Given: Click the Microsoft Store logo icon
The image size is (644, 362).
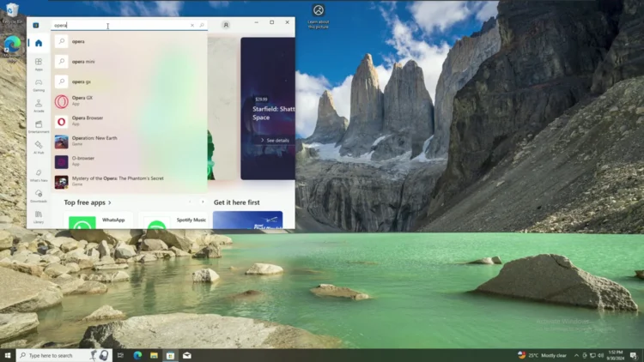Looking at the screenshot, I should [36, 25].
